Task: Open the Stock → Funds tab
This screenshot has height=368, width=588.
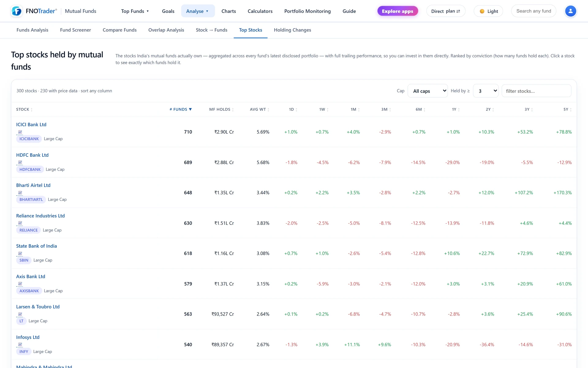Action: coord(212,30)
